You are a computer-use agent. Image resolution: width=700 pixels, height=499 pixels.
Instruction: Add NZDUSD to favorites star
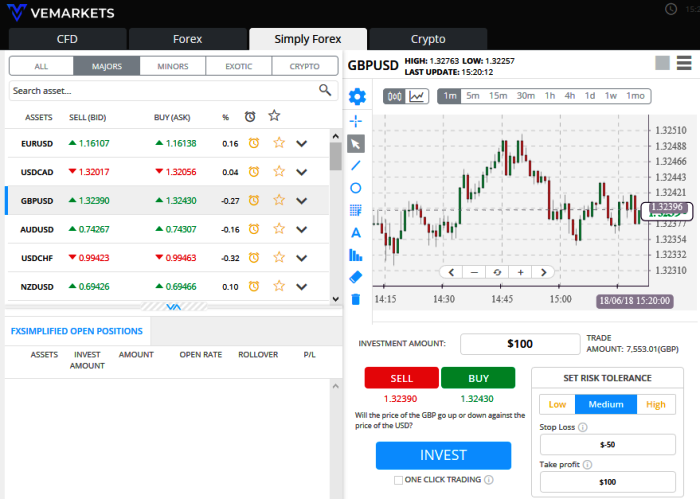click(279, 286)
